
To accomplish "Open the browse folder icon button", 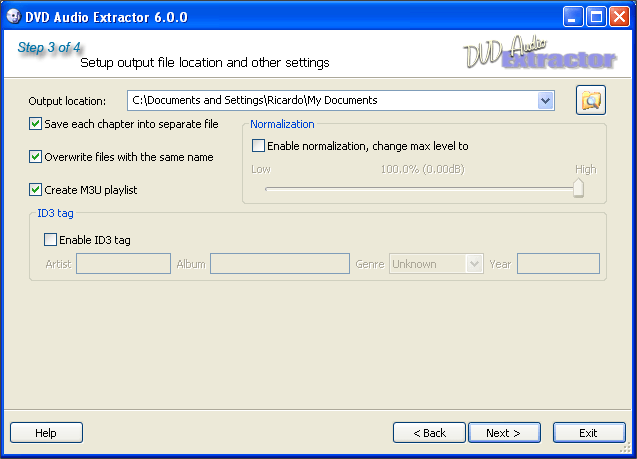I will point(591,100).
